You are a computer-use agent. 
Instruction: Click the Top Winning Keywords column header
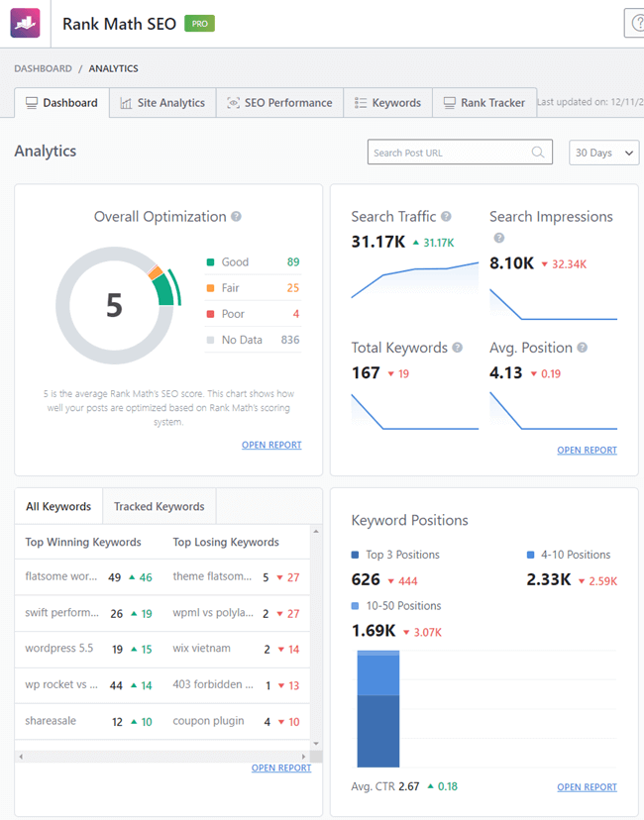(83, 542)
